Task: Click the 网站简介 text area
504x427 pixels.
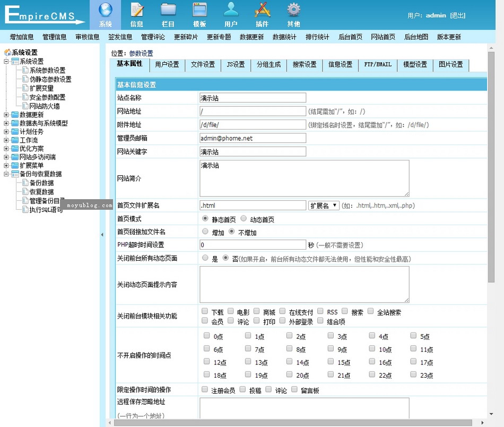Action: pos(305,178)
